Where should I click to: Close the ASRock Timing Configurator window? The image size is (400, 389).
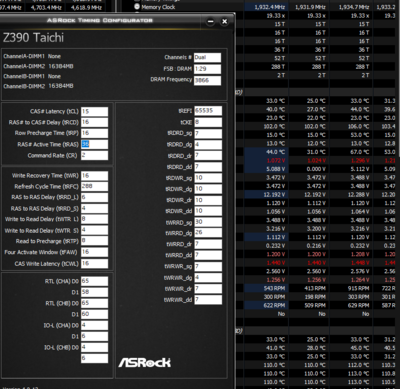(225, 22)
